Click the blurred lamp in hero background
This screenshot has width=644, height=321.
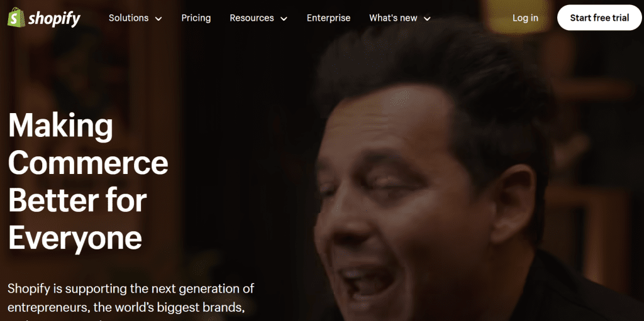pyautogui.click(x=517, y=16)
